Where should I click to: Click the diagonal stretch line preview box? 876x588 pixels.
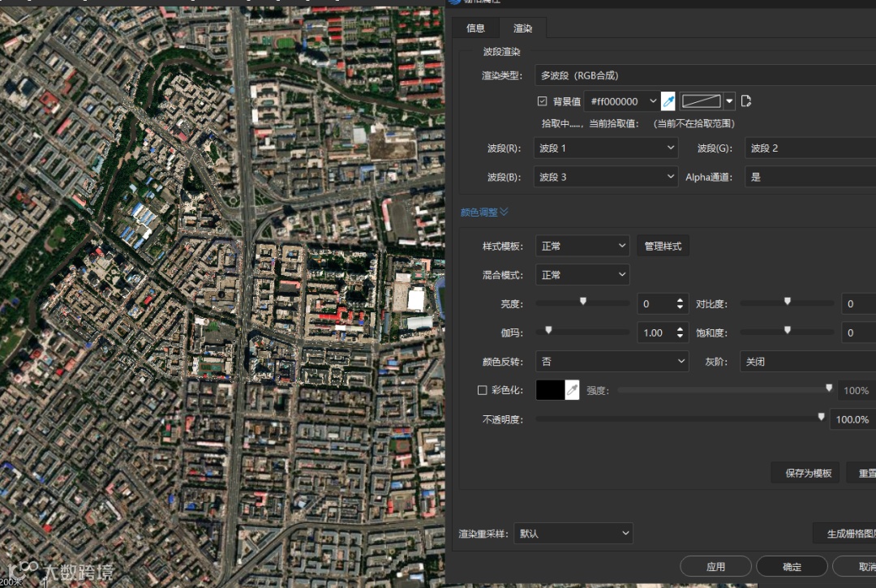tap(701, 101)
